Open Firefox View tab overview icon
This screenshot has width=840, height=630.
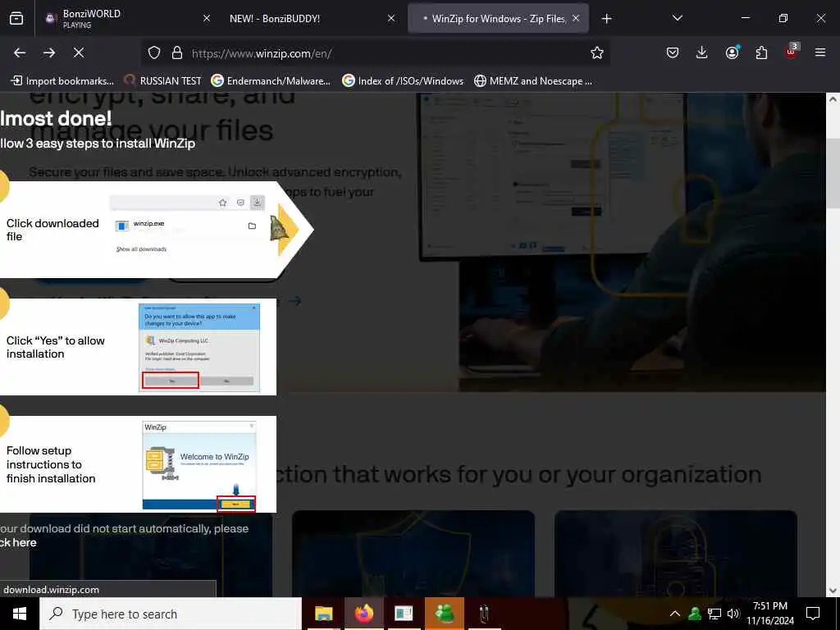coord(16,19)
